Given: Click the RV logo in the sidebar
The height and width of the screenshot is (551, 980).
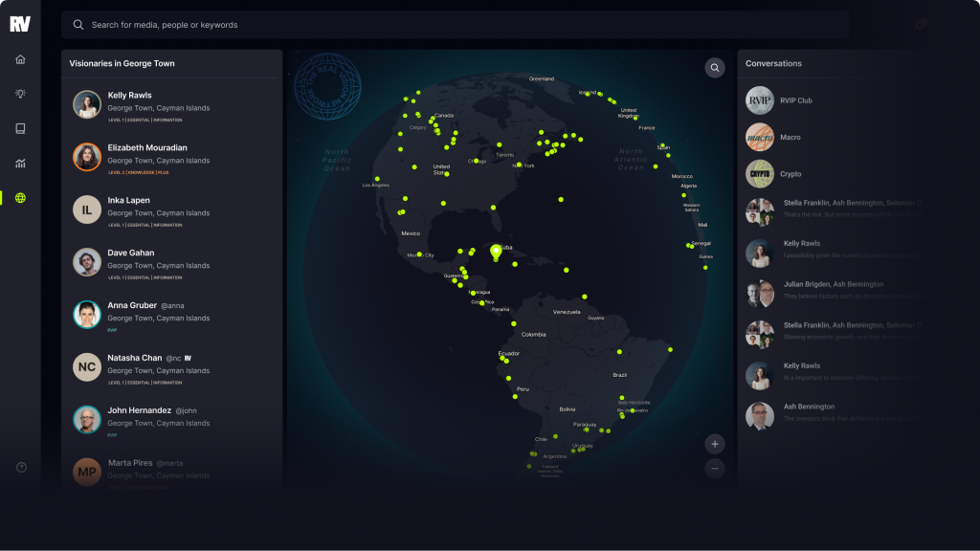Looking at the screenshot, I should click(x=20, y=24).
